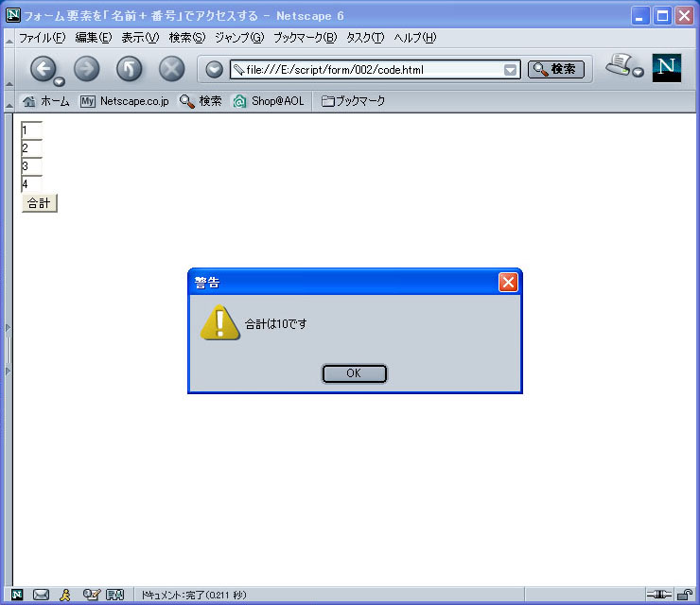Expand the URL history dropdown arrow
700x605 pixels.
coord(510,70)
